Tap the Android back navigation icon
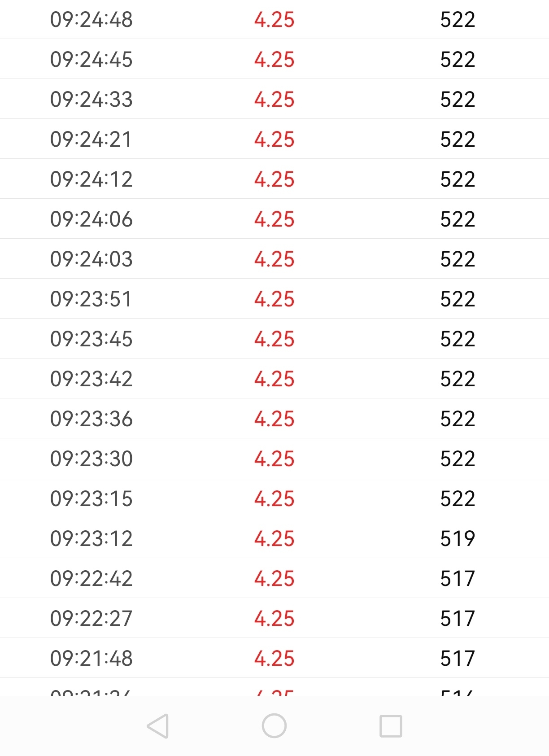Screen dimensions: 549x756 (x=158, y=725)
